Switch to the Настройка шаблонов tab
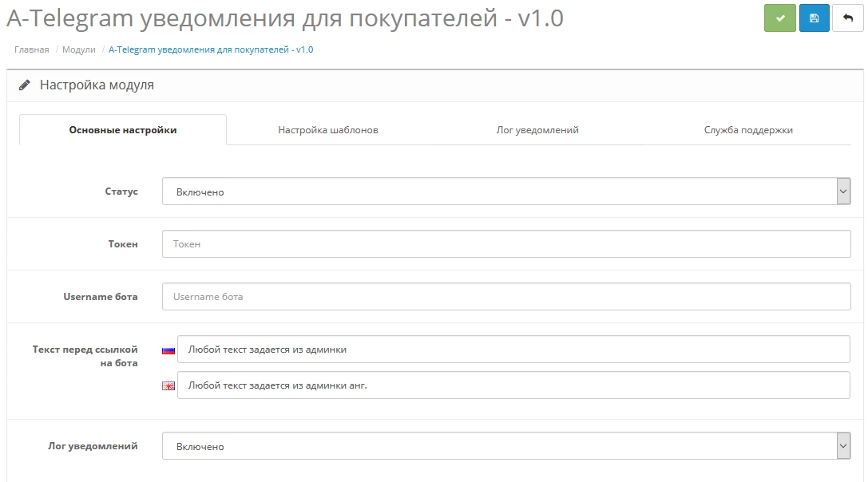This screenshot has height=482, width=868. point(328,130)
